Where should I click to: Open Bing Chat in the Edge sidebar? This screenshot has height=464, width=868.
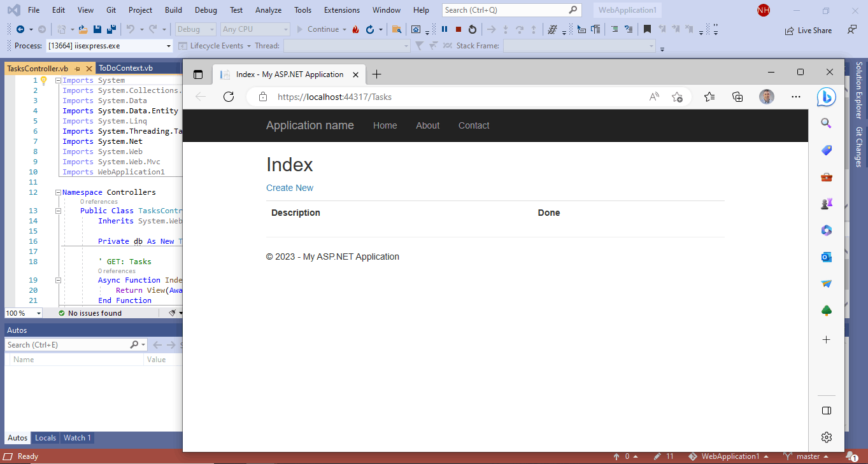826,97
